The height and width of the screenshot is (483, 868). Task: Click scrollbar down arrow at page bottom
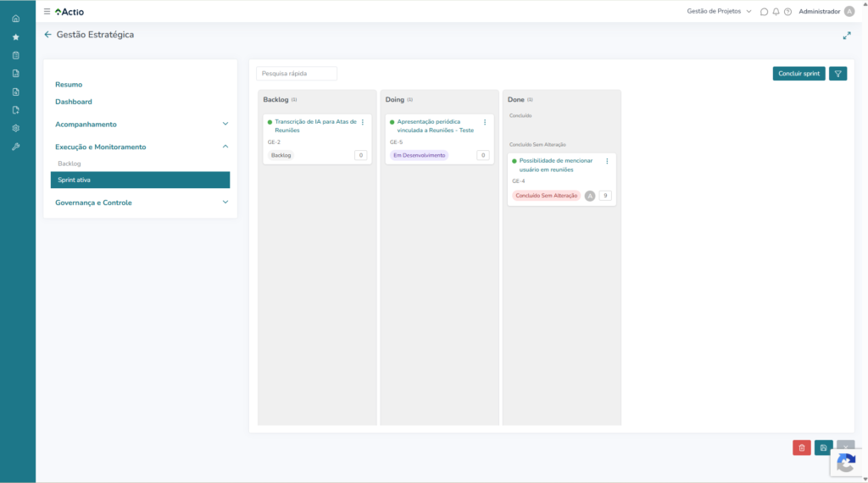click(x=865, y=479)
